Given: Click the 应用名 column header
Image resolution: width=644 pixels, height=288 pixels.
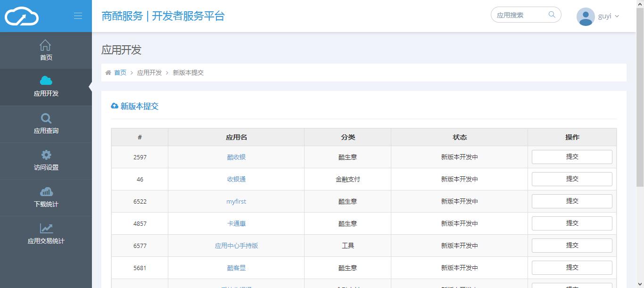Looking at the screenshot, I should point(236,137).
